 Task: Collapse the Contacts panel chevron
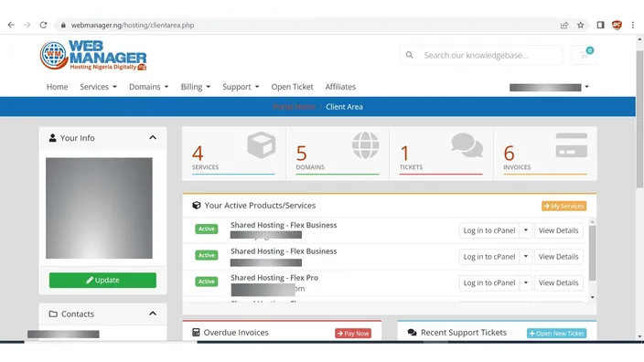pos(153,314)
